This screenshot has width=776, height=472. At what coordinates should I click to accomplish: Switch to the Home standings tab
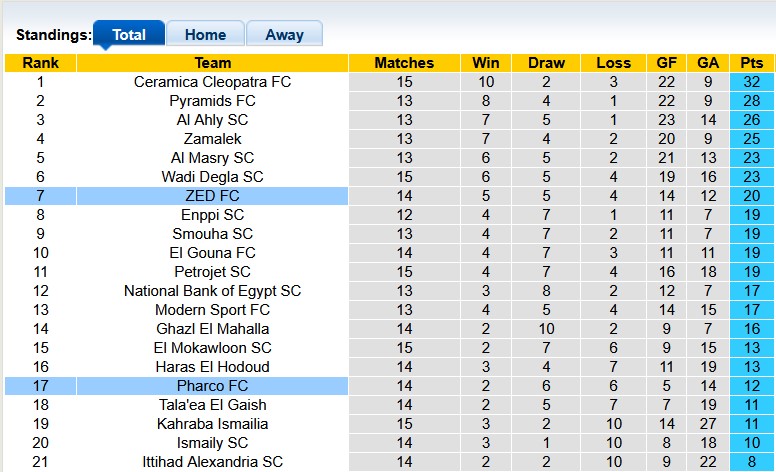click(x=205, y=35)
